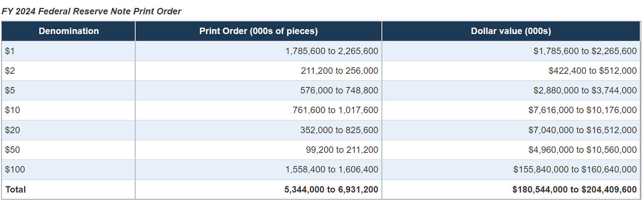Click the table title FY 2024 text
This screenshot has height=202, width=644.
click(91, 11)
